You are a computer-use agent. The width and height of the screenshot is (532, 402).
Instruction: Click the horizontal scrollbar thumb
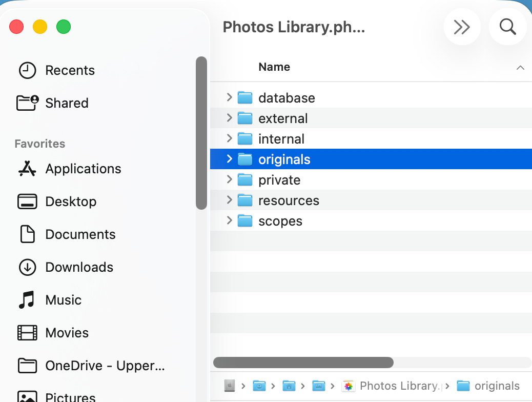pyautogui.click(x=303, y=363)
